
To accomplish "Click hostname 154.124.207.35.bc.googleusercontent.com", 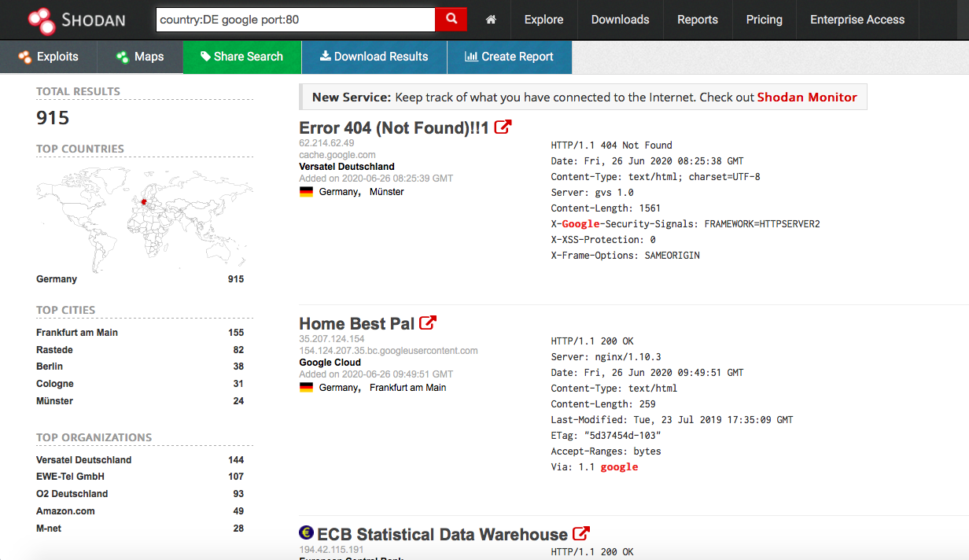I will pyautogui.click(x=389, y=351).
